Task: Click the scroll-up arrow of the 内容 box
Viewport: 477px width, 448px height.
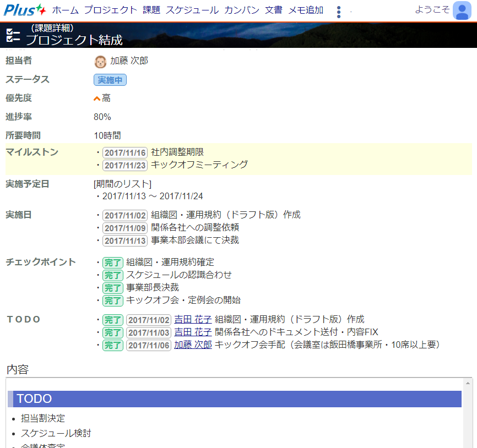Action: click(x=468, y=383)
